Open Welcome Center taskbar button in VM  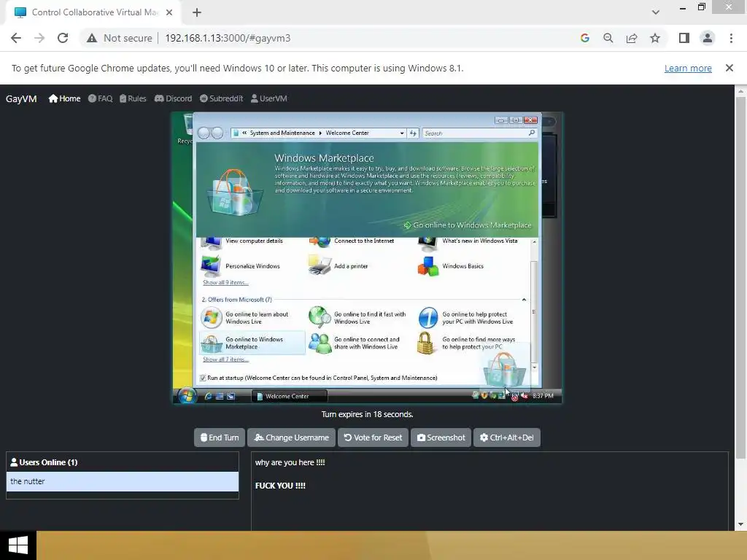(x=289, y=396)
